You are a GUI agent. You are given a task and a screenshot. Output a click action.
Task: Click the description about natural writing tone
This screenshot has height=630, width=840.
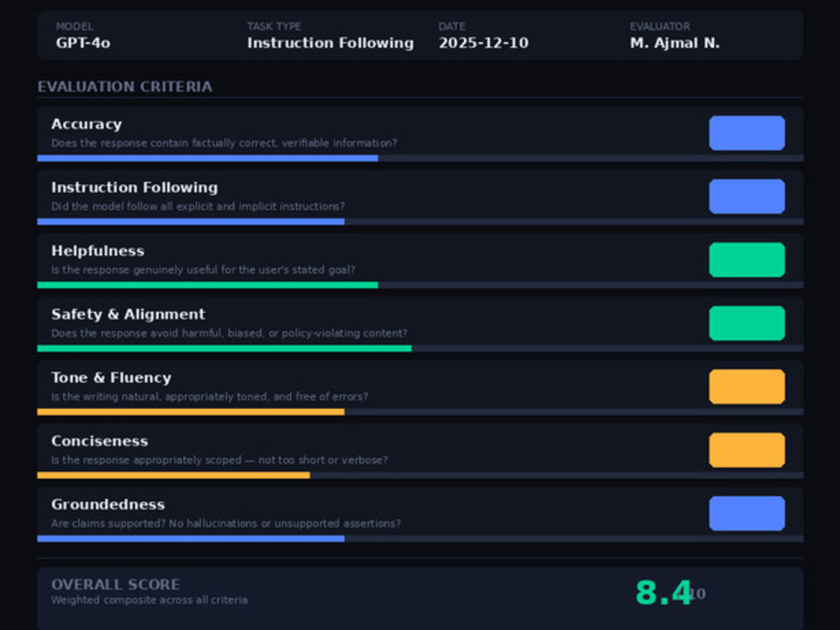click(209, 396)
